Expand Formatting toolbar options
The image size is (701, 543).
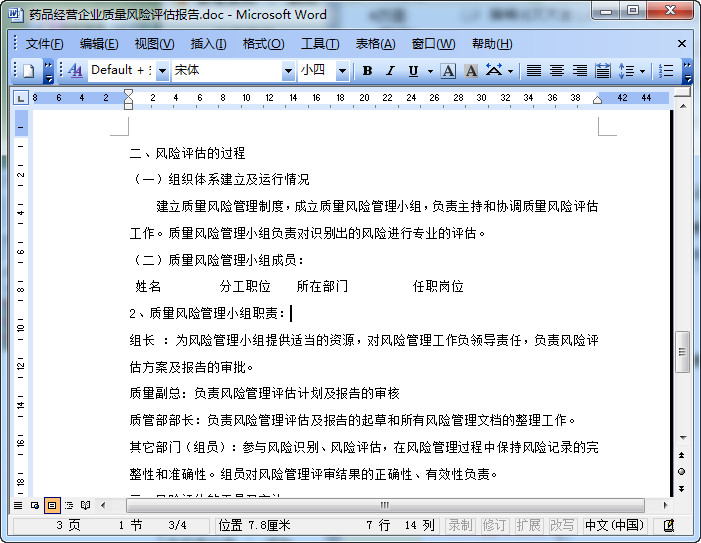click(x=688, y=71)
